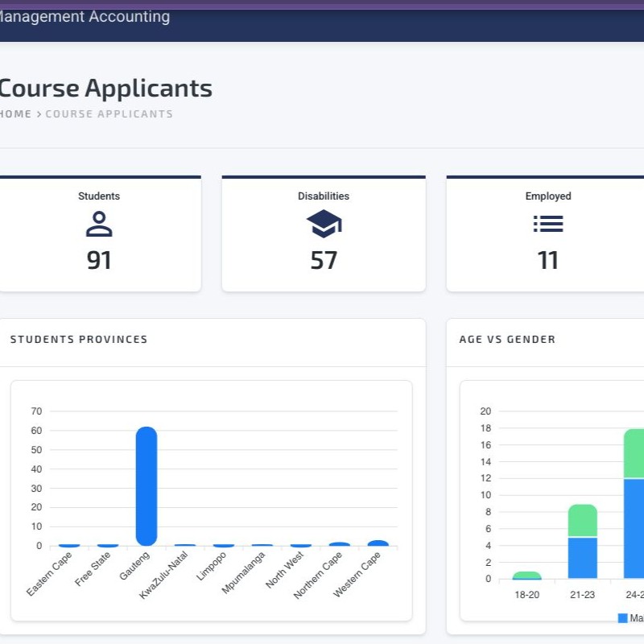Click the Western Cape bar
Screen dimensions: 644x644
click(378, 543)
